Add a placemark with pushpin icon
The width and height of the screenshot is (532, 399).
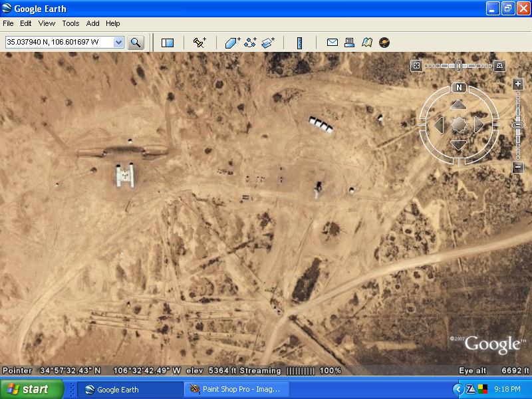point(199,43)
